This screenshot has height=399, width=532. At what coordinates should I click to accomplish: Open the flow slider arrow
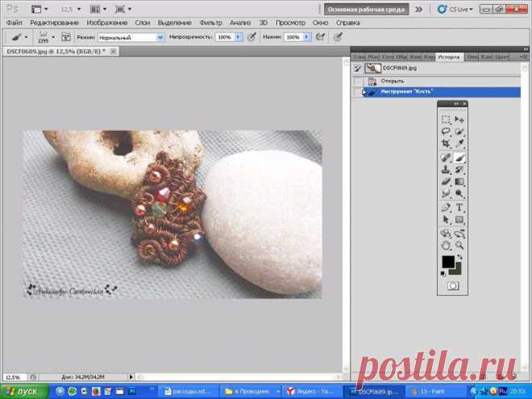point(307,37)
